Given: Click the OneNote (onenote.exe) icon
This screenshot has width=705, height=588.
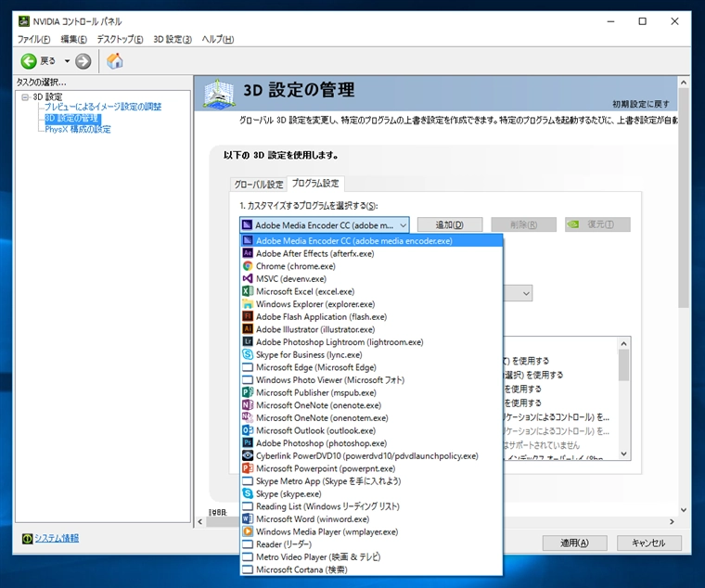Looking at the screenshot, I should click(x=248, y=405).
